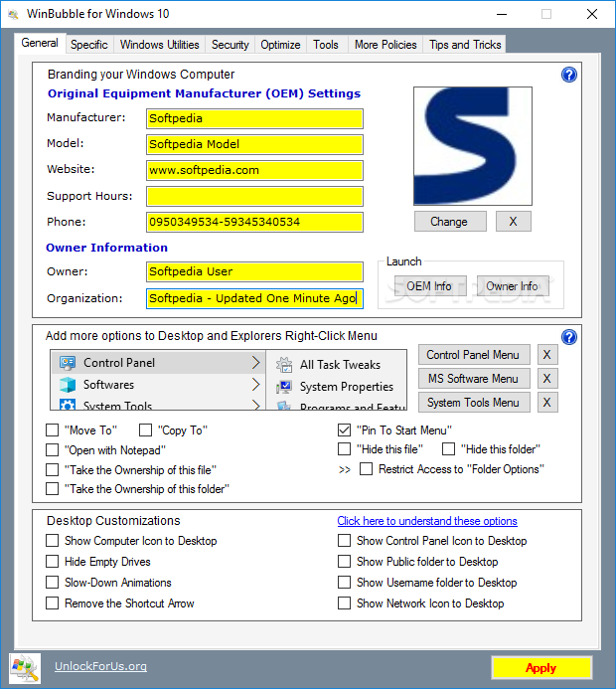This screenshot has width=616, height=689.
Task: Click the WinBubble title bar app icon
Action: click(14, 15)
